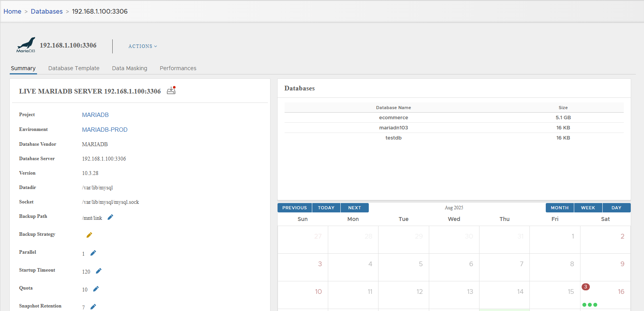The height and width of the screenshot is (311, 644).
Task: Click the /mnt/link backup path value
Action: point(92,218)
